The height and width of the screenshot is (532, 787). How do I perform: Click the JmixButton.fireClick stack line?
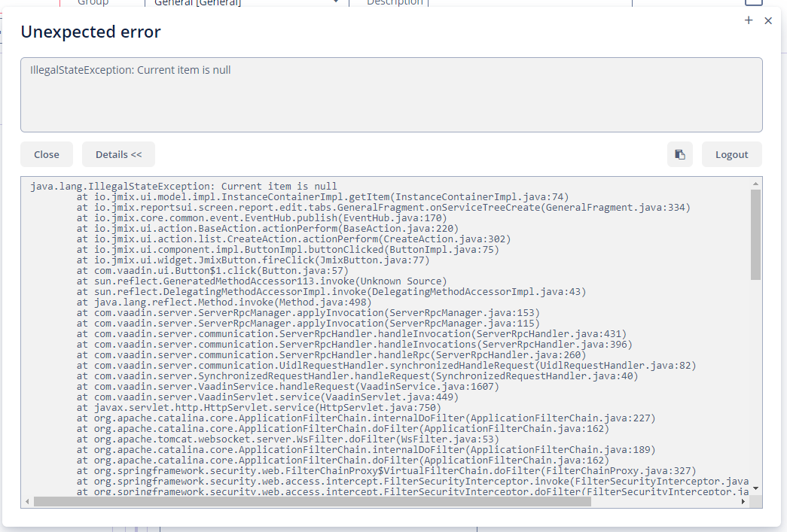tap(253, 260)
